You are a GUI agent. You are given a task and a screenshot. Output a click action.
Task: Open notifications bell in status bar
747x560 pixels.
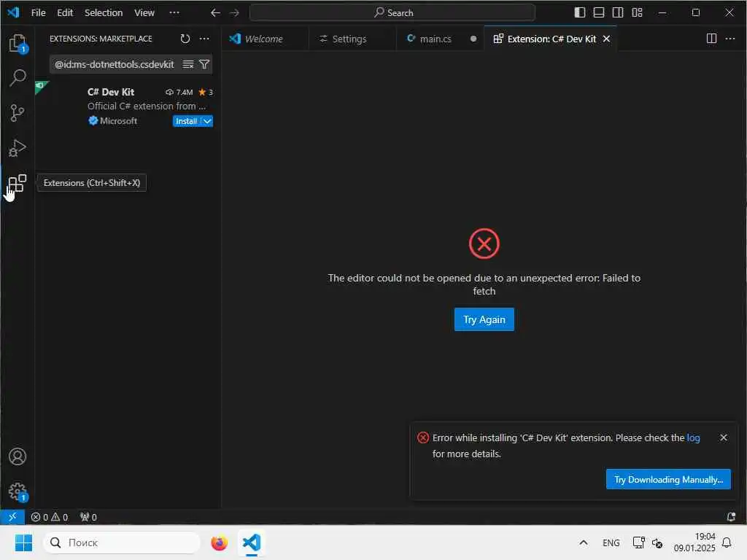click(x=731, y=517)
